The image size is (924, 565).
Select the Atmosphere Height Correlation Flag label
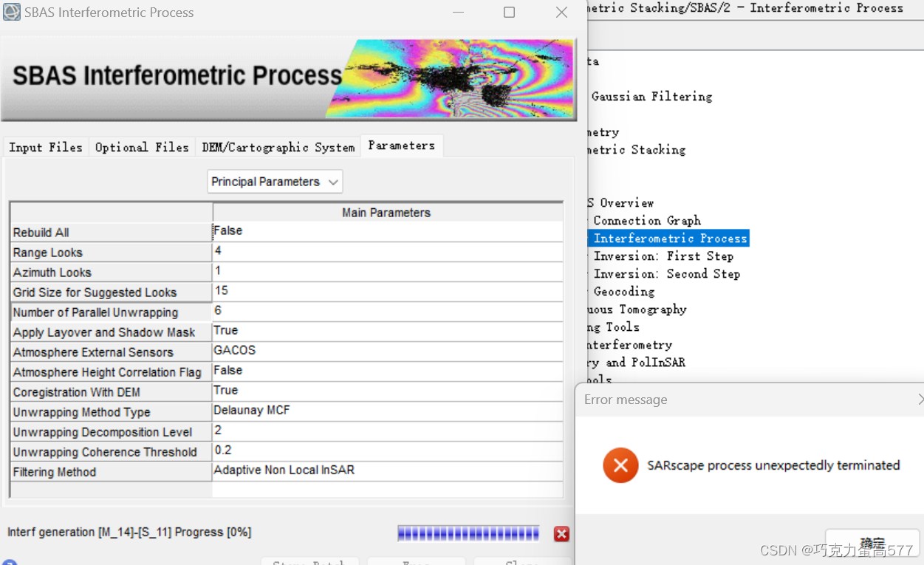coord(112,371)
